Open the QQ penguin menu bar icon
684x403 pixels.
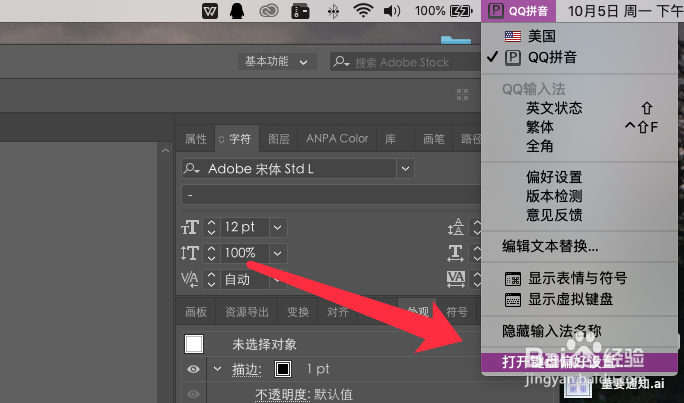[x=237, y=11]
